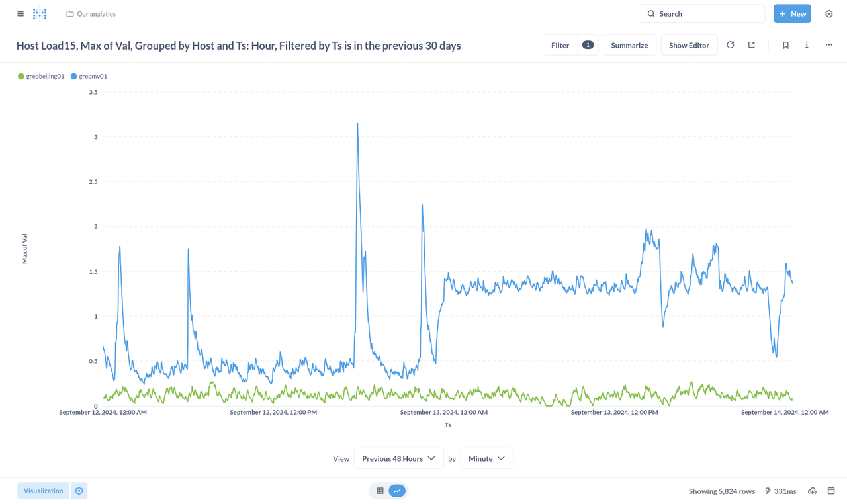The height and width of the screenshot is (504, 847).
Task: Switch the view toggle to chart mode
Action: tap(396, 491)
